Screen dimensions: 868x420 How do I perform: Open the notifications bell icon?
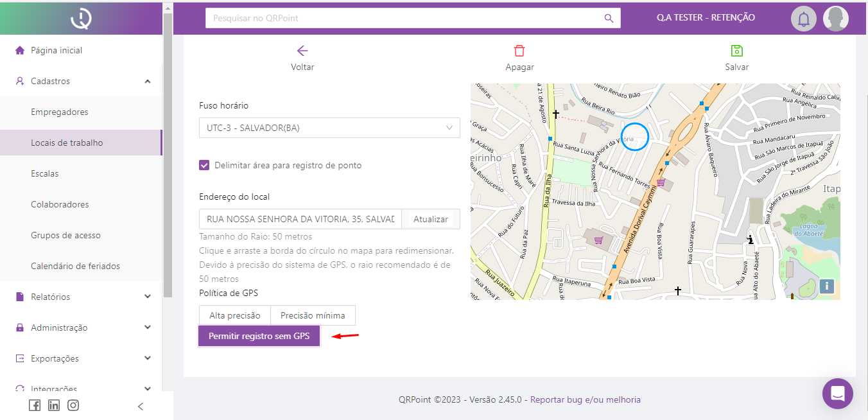[803, 19]
